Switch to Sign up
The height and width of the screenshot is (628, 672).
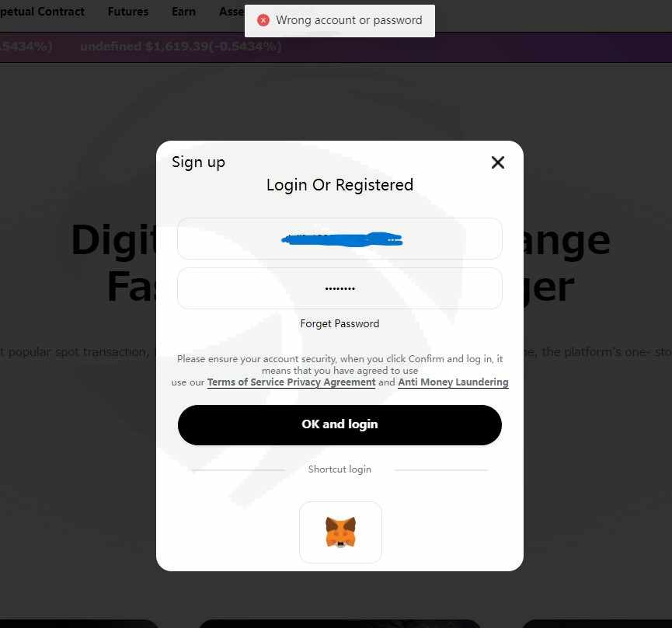click(x=198, y=162)
